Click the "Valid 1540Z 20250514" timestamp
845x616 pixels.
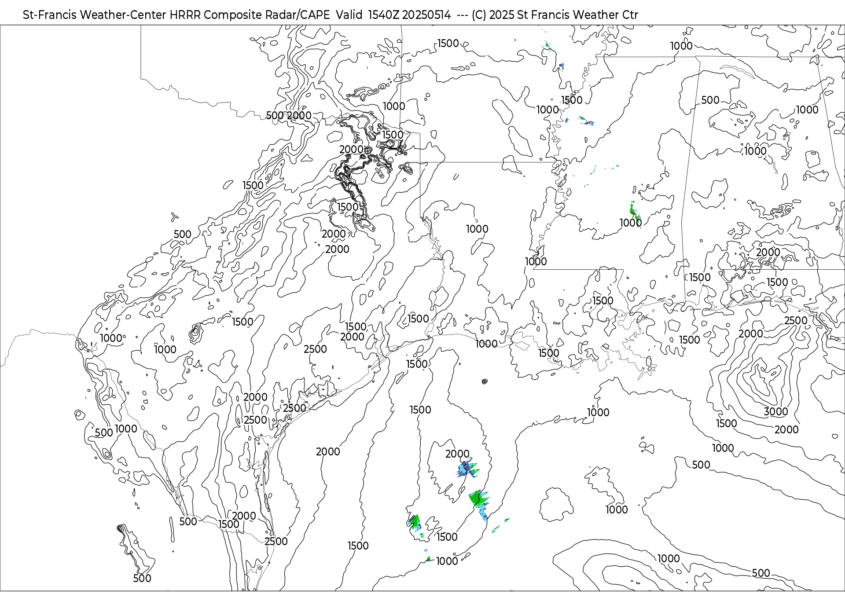[x=393, y=15]
